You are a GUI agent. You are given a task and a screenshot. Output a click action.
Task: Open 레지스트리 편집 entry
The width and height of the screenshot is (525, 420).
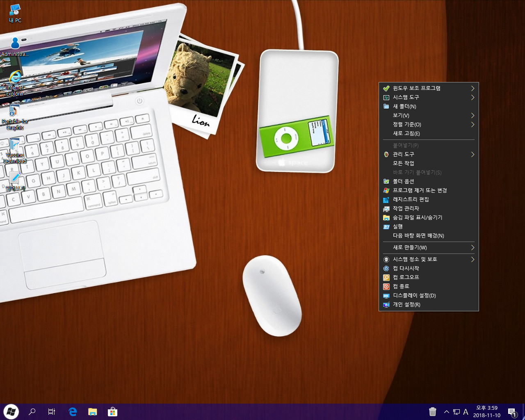pyautogui.click(x=429, y=199)
